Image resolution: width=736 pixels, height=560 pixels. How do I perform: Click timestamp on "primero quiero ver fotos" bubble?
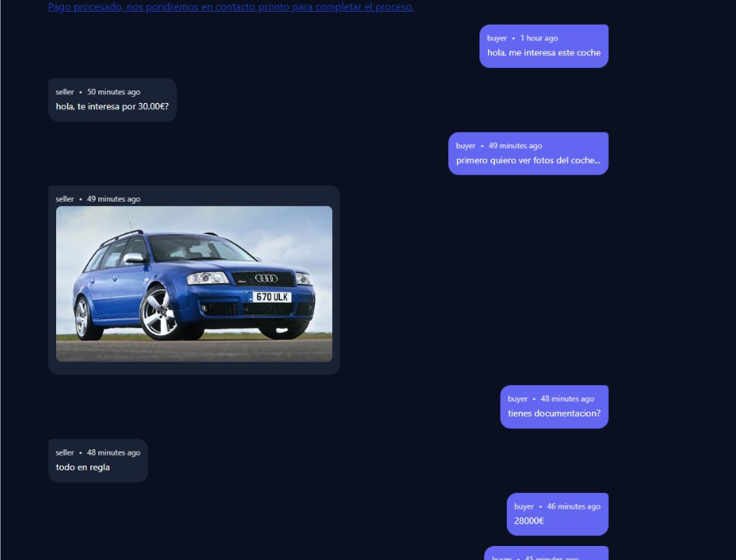pyautogui.click(x=515, y=146)
